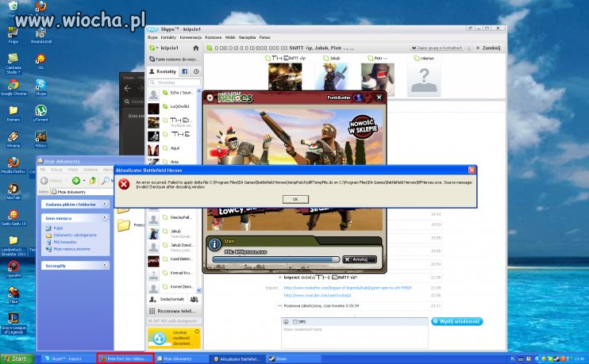Select contact DeeJayPall in Skype list

tap(173, 217)
